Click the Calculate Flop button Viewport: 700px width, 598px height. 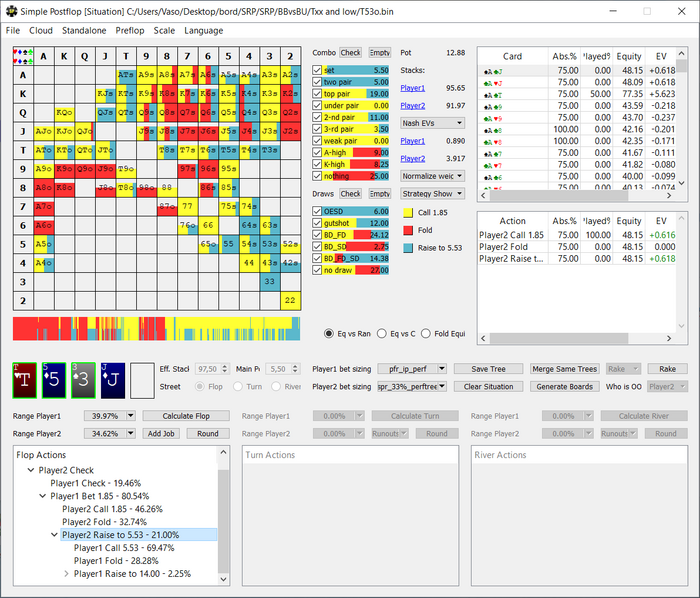(x=186, y=416)
